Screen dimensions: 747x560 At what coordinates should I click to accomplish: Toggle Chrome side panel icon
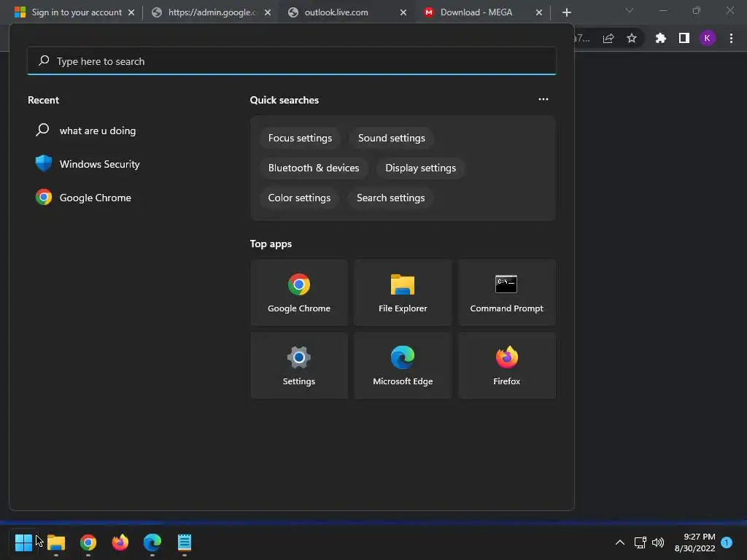(x=684, y=38)
